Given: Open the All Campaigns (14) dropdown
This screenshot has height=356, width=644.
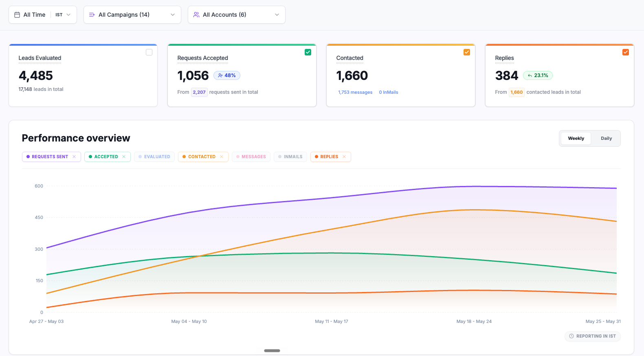Looking at the screenshot, I should (x=132, y=15).
